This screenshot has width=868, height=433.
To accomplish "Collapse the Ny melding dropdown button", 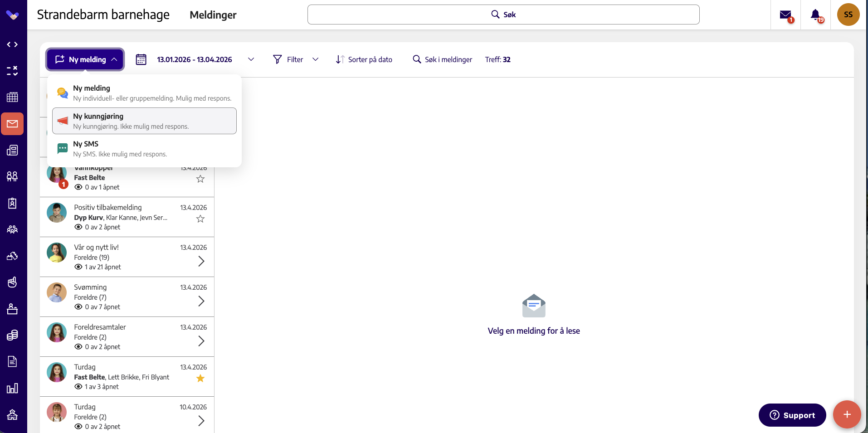I will click(x=85, y=59).
